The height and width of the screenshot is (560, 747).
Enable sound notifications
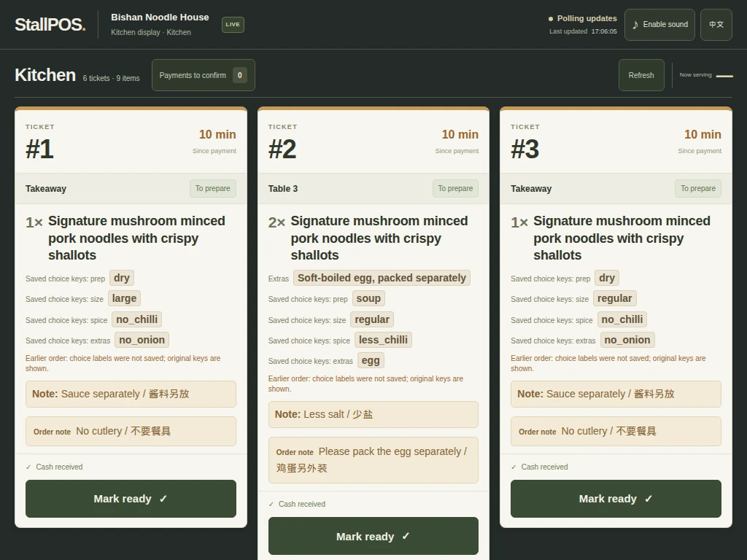click(x=659, y=24)
